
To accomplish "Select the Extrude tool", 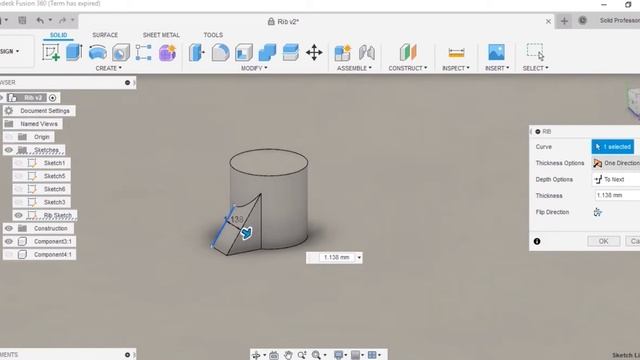I will click(x=74, y=53).
